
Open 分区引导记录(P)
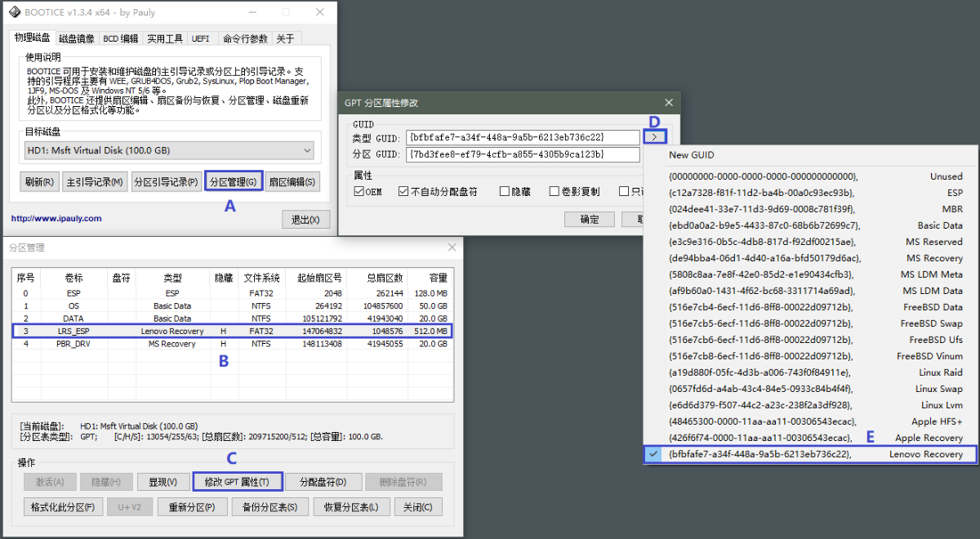tap(167, 181)
